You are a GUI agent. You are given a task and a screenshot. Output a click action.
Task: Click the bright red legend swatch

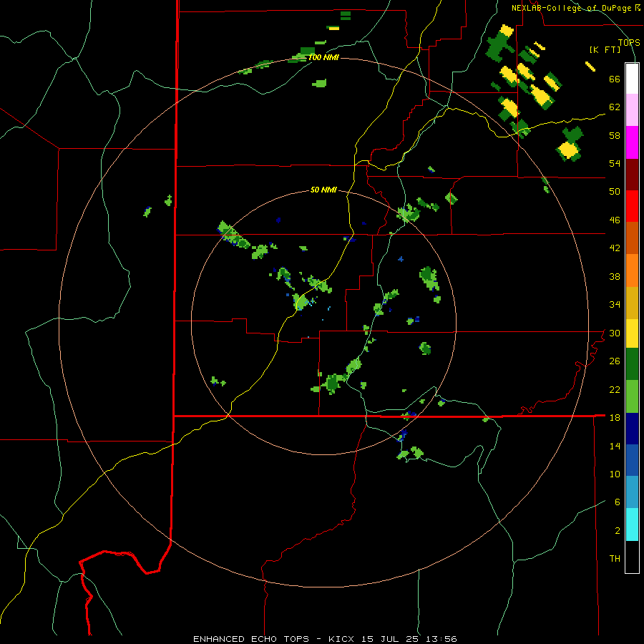click(x=632, y=206)
